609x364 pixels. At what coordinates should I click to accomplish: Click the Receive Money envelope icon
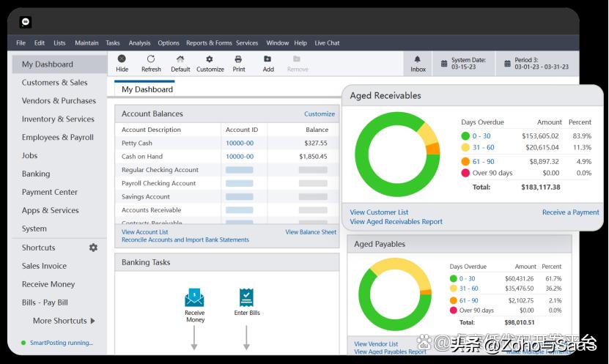(195, 298)
